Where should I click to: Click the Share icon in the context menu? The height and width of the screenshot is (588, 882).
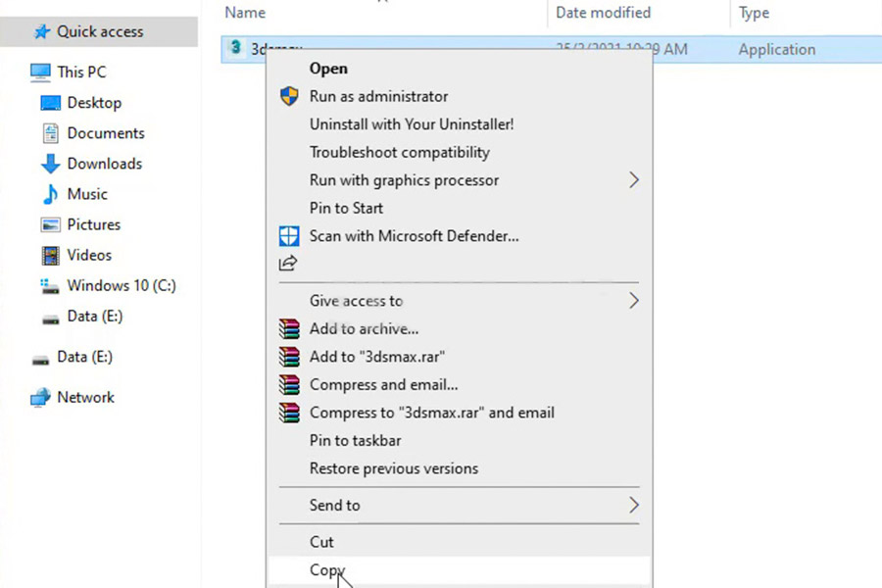(x=288, y=264)
